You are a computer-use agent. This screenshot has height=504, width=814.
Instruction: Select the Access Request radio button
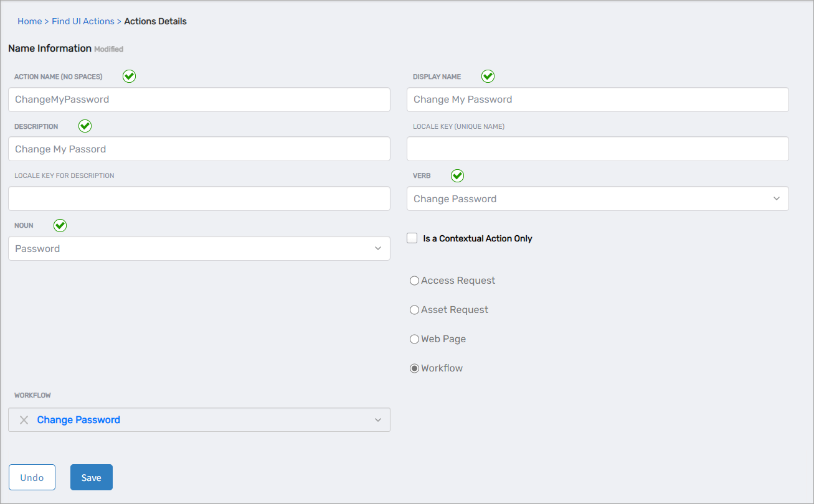(414, 281)
